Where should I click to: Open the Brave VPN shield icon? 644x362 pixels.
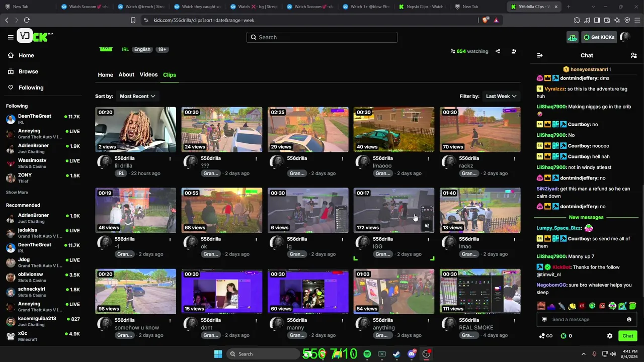[x=627, y=20]
